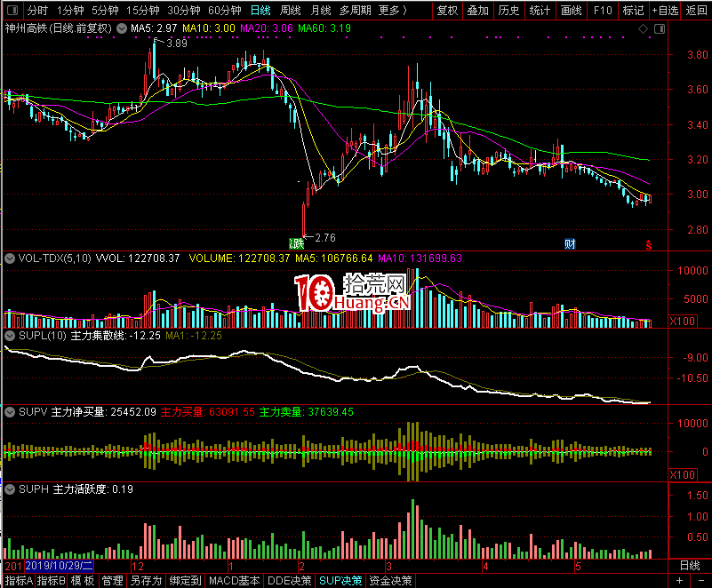Select the 15分钟 period
712x588 pixels.
(x=142, y=10)
